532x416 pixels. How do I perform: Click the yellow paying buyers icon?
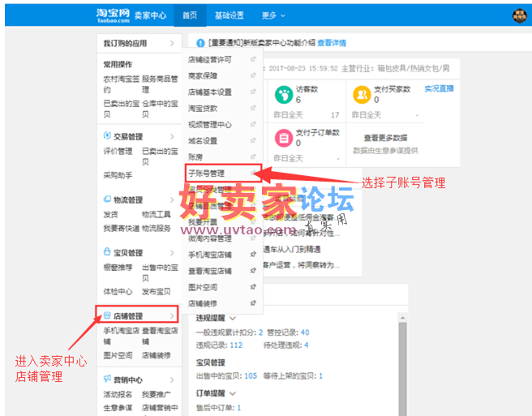pos(361,94)
